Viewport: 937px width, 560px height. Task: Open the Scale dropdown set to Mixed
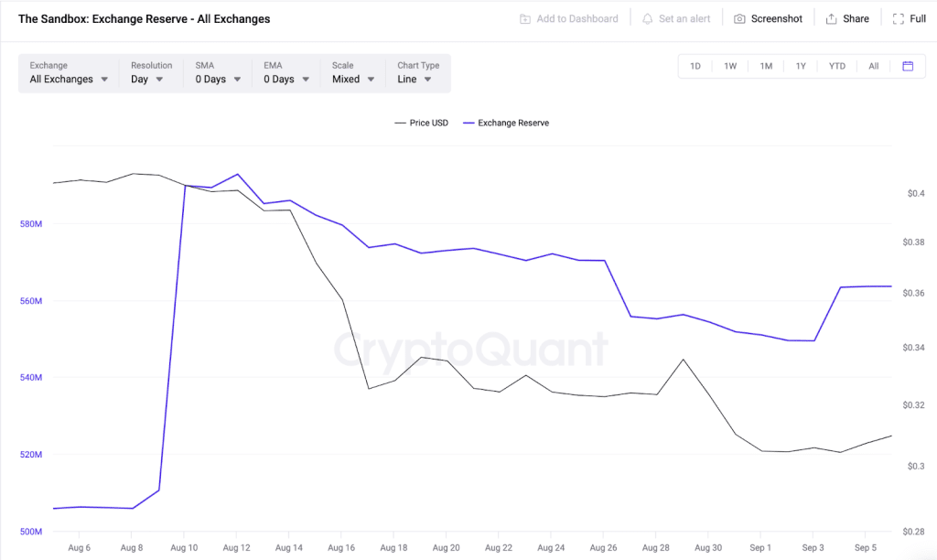353,73
